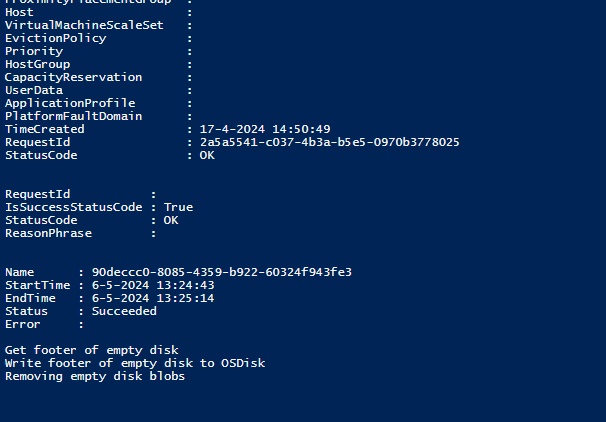Click the IsSuccessStatusCode True value
606x422 pixels.
179,207
